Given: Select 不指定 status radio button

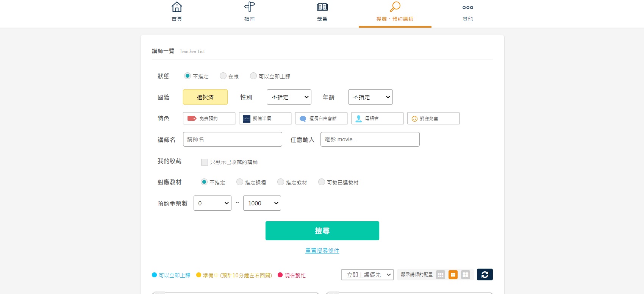Looking at the screenshot, I should click(x=187, y=76).
